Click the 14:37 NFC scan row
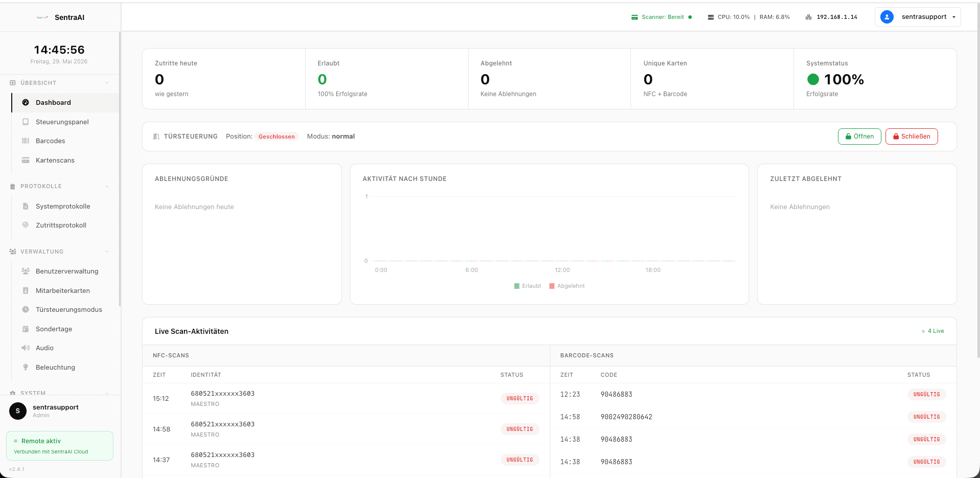This screenshot has width=980, height=478. click(346, 460)
